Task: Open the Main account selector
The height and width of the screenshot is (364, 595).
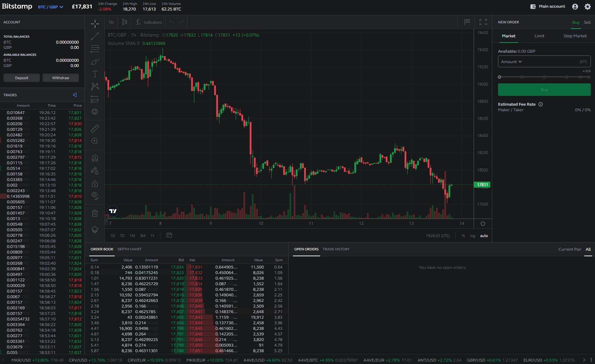Action: click(548, 7)
